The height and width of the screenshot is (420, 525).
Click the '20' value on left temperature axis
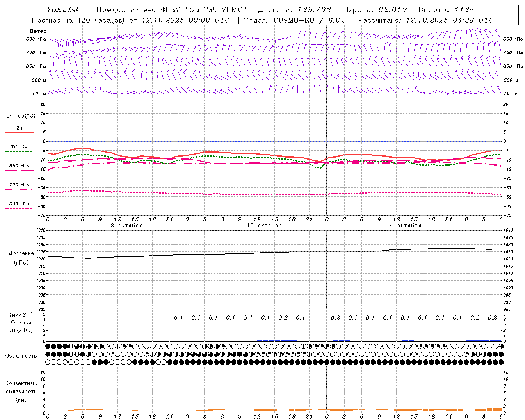[43, 105]
